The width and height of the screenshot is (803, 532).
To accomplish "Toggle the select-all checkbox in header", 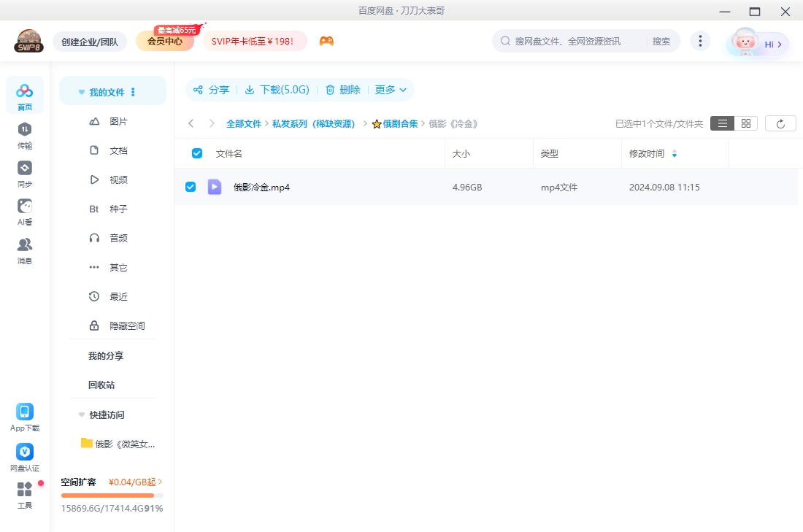I will click(x=196, y=153).
